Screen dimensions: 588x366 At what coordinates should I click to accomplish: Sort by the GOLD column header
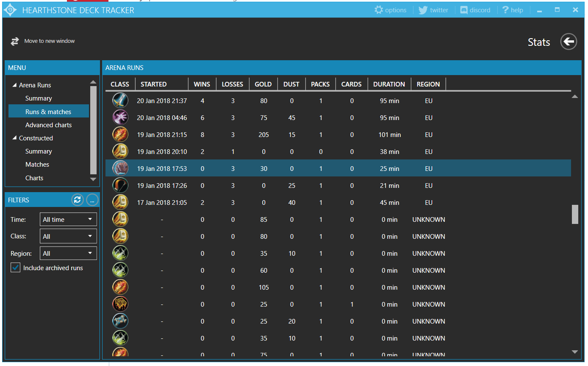[x=263, y=84]
